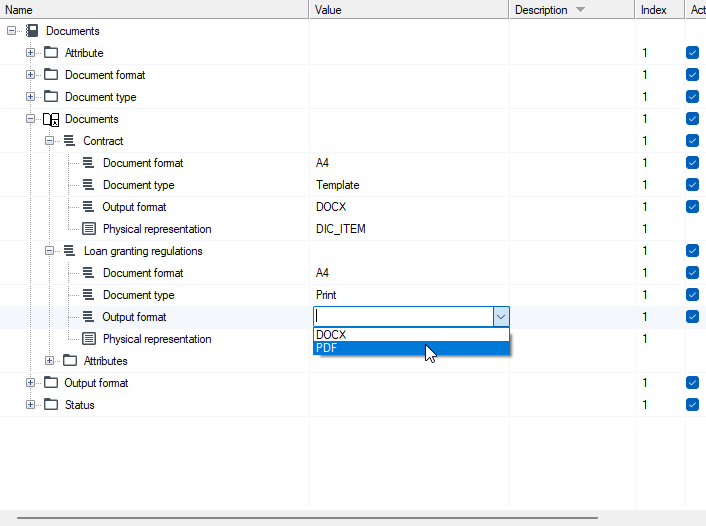Sort by the Description column header
Viewport: 706px width, 526px height.
pos(572,9)
